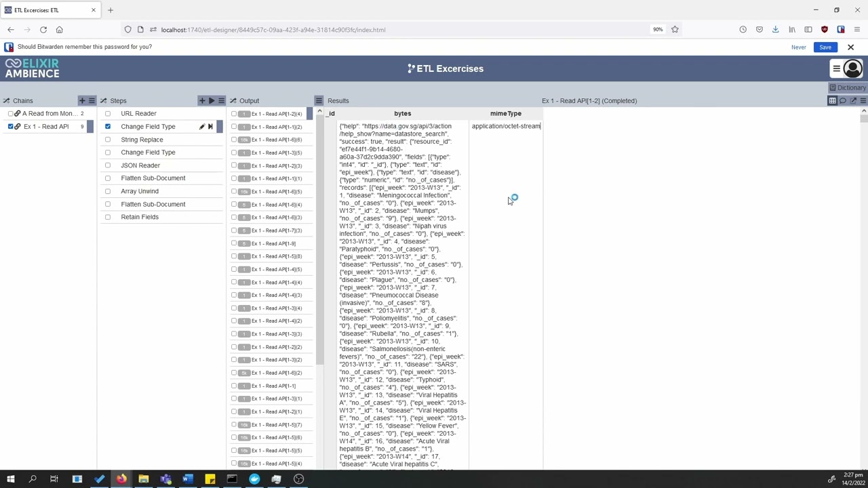Open taskbar search
868x488 pixels.
33,479
